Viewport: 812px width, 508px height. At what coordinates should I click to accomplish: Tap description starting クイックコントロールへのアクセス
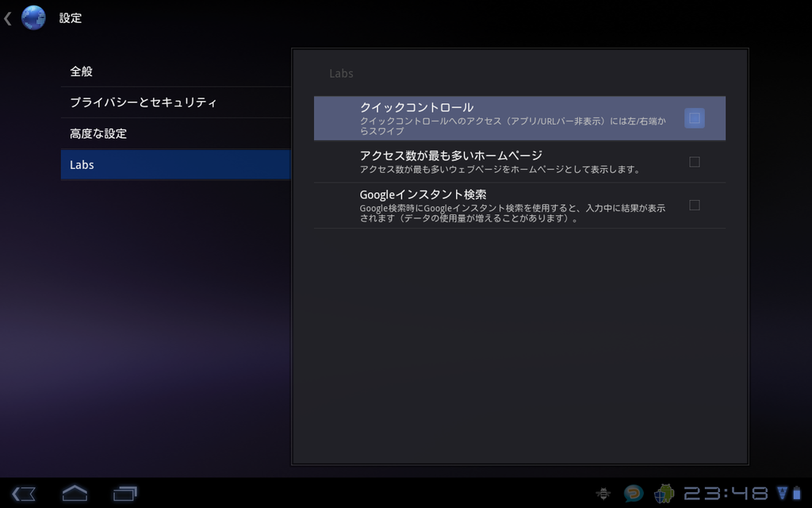click(513, 126)
